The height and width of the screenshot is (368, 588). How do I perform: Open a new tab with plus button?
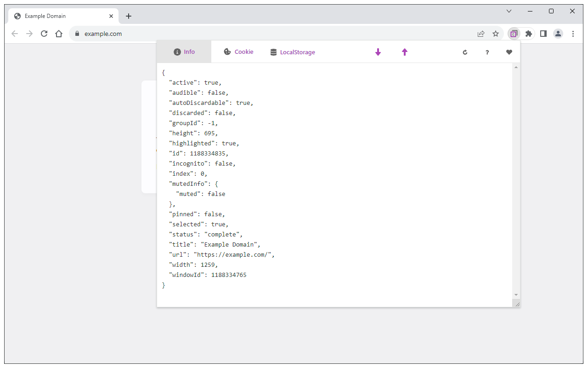pos(129,16)
